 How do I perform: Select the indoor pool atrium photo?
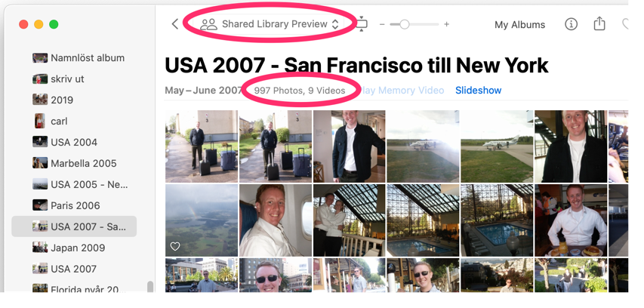click(x=423, y=220)
